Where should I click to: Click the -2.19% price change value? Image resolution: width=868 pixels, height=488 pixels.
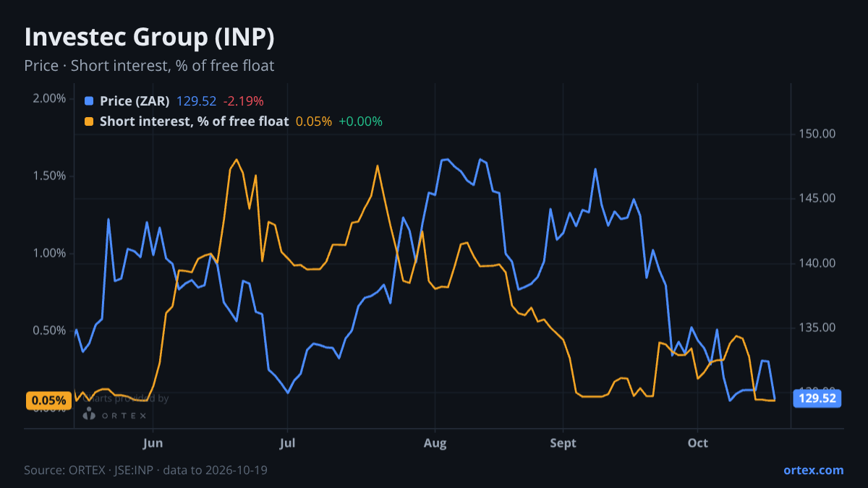243,101
